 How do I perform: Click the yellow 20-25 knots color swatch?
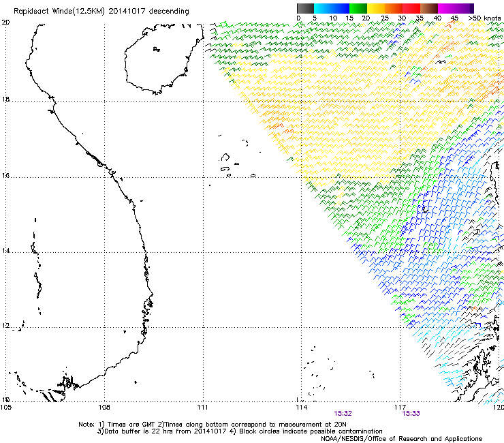376,8
